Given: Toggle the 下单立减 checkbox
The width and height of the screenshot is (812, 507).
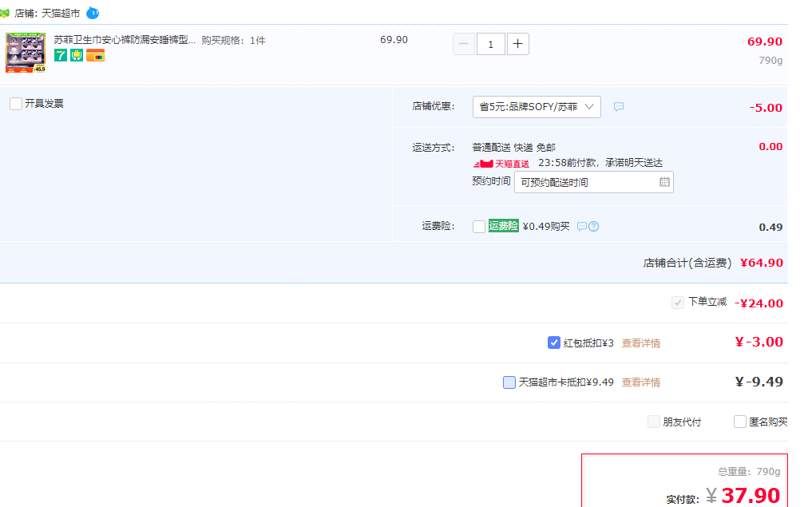Looking at the screenshot, I should [x=677, y=303].
